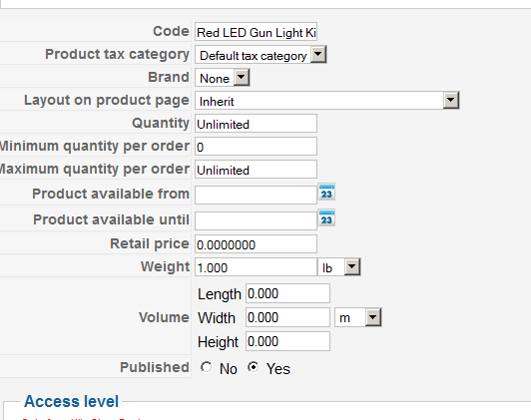Open the Product tax category dropdown
This screenshot has width=531, height=420.
(261, 55)
